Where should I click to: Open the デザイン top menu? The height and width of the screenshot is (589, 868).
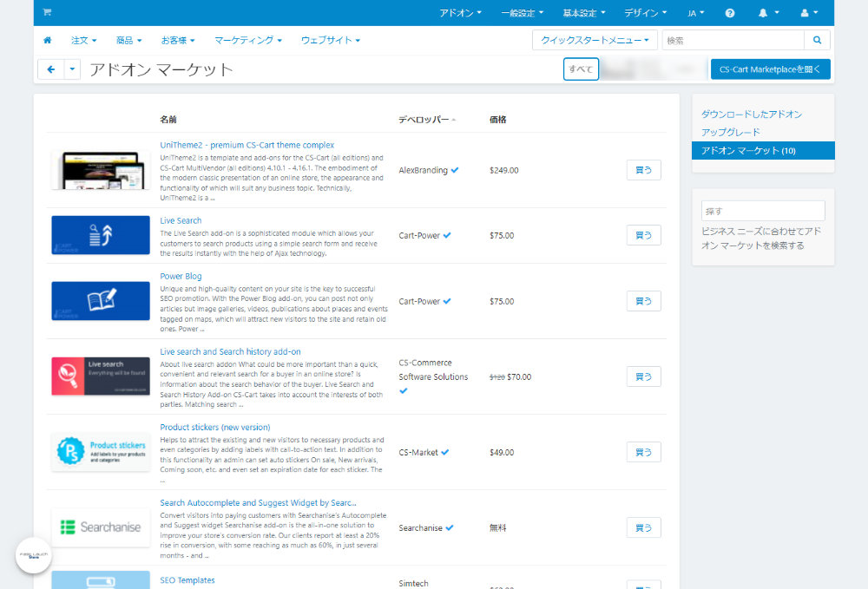point(646,13)
